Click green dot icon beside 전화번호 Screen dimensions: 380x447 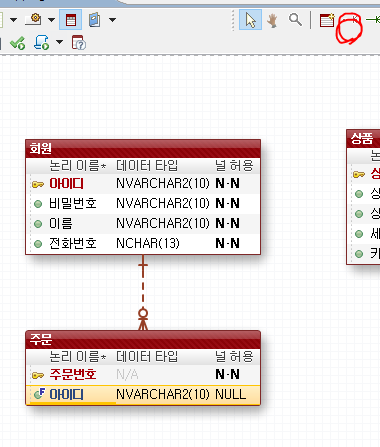coord(38,244)
